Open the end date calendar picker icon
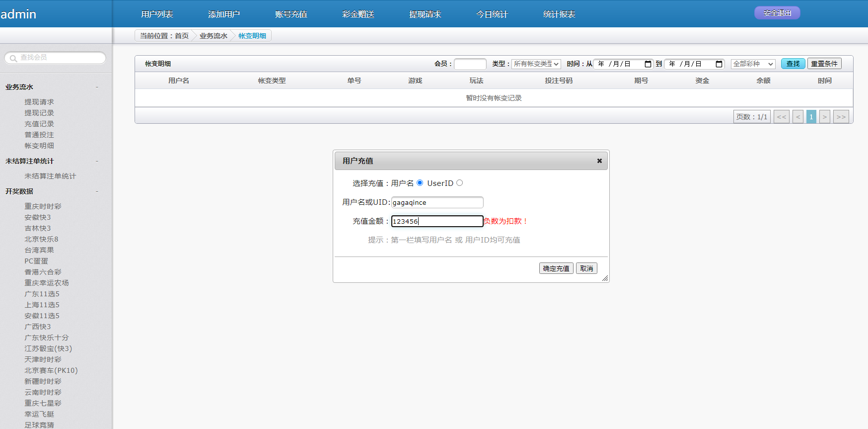The width and height of the screenshot is (868, 429). (x=719, y=64)
